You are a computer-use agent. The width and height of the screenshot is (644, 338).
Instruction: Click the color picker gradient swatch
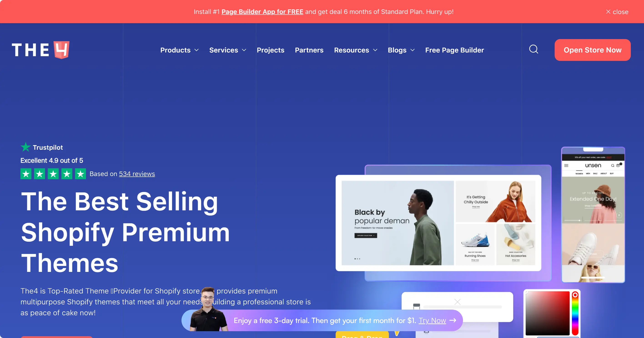tap(549, 315)
